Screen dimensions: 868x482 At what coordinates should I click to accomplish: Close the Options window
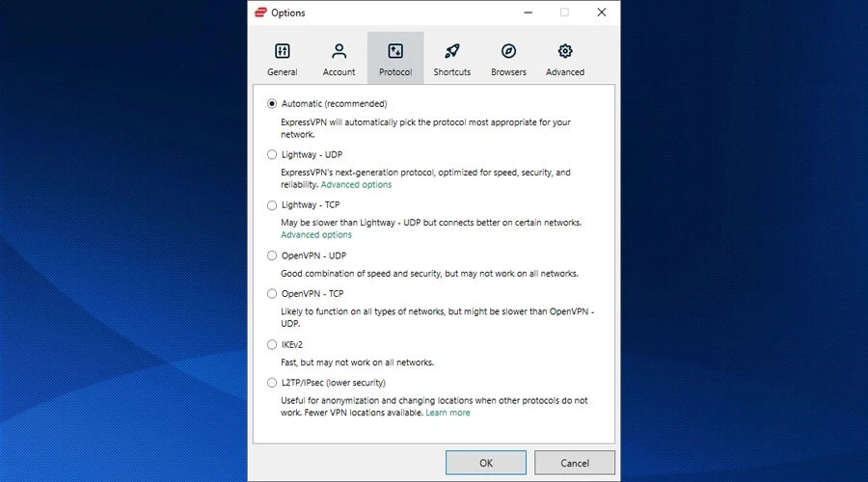coord(601,13)
